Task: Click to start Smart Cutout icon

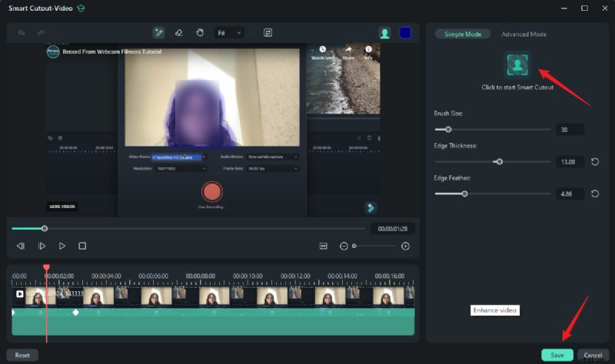Action: point(517,65)
